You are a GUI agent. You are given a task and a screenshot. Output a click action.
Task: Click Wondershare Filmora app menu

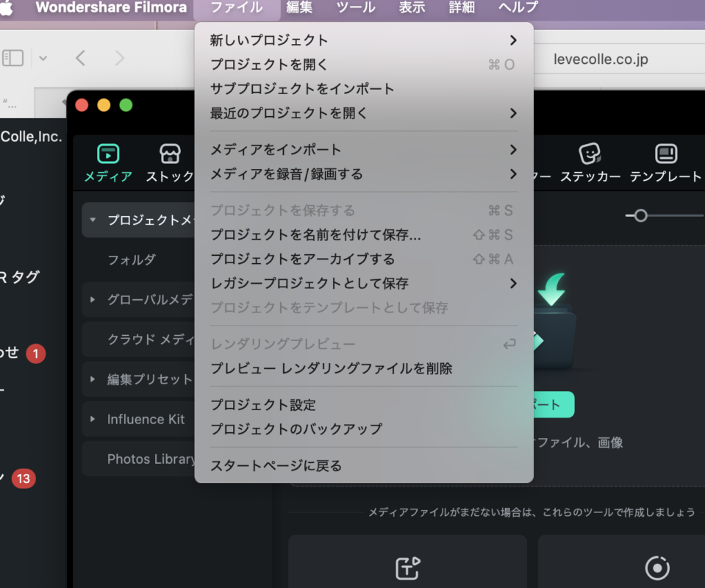click(111, 7)
